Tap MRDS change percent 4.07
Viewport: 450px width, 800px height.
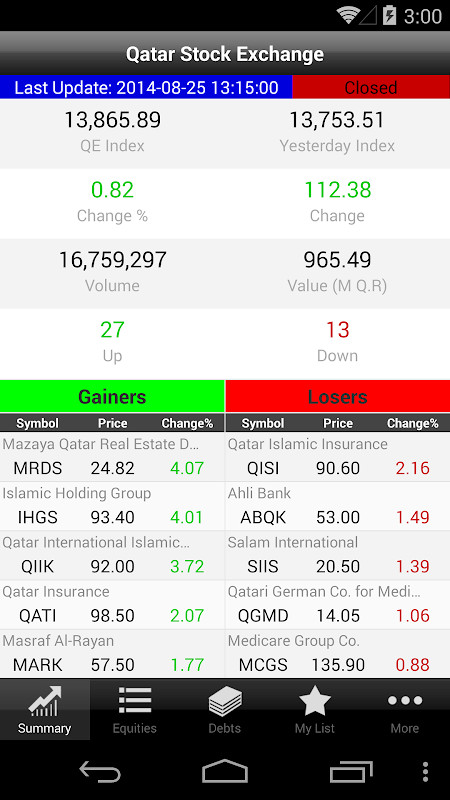187,468
